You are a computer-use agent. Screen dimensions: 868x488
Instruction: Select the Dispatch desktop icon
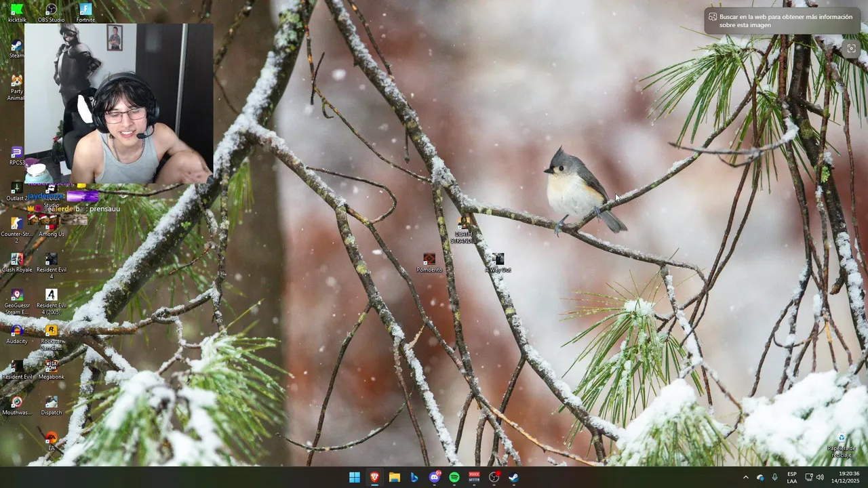[52, 405]
